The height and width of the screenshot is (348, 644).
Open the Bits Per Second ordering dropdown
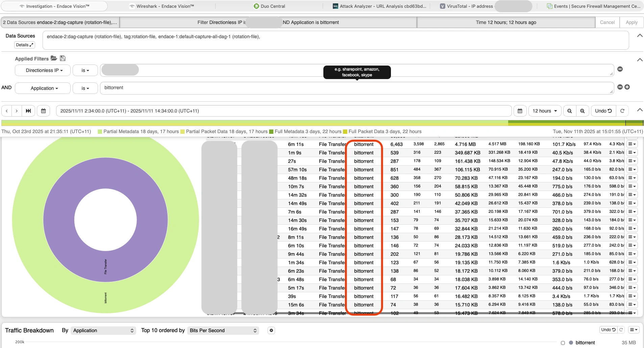(223, 330)
